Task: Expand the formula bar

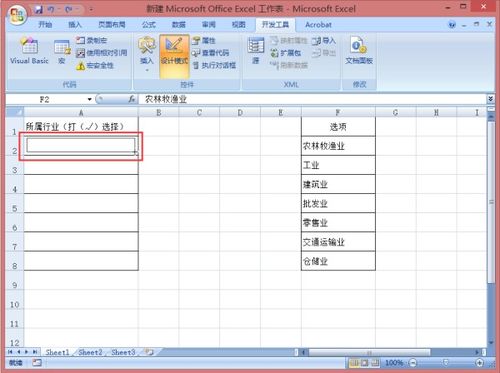Action: (490, 99)
